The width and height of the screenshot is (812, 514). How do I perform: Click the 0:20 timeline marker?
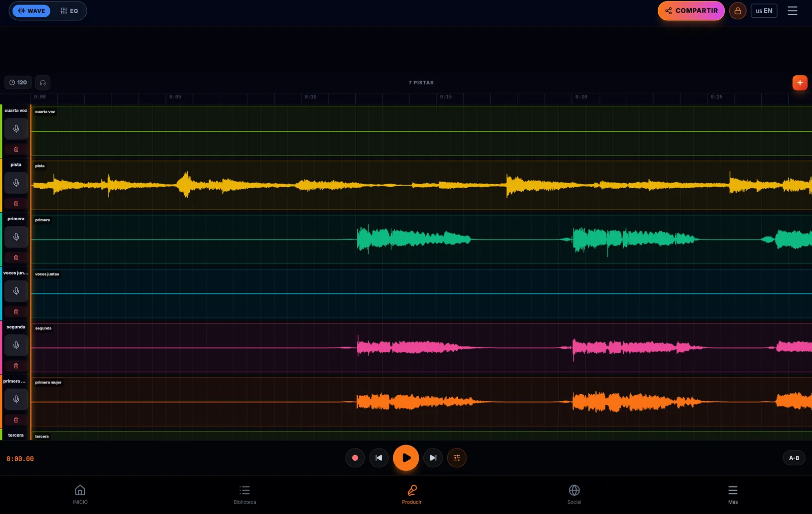pos(581,97)
